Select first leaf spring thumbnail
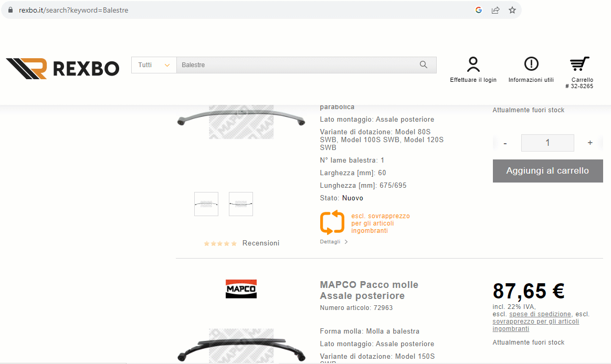 [206, 204]
